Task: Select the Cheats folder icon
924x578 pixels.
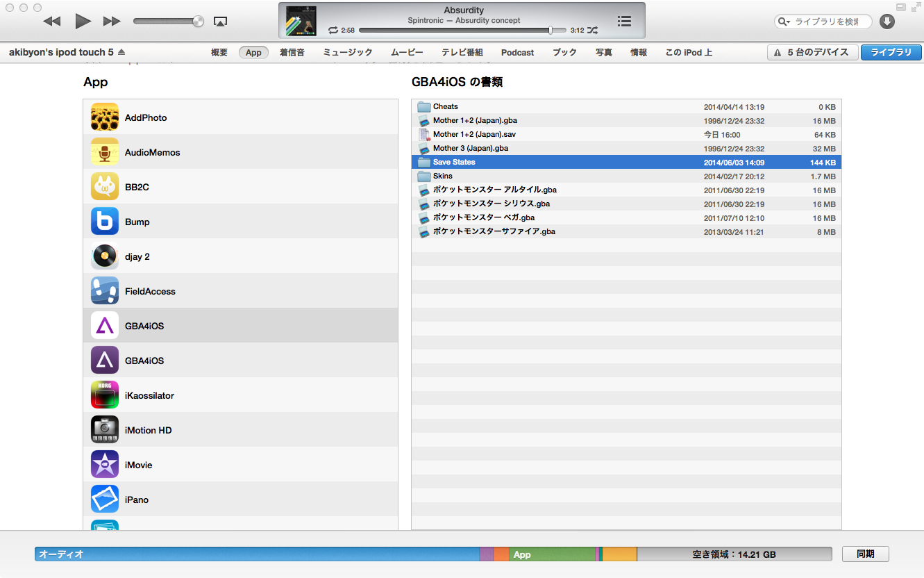Action: (424, 106)
